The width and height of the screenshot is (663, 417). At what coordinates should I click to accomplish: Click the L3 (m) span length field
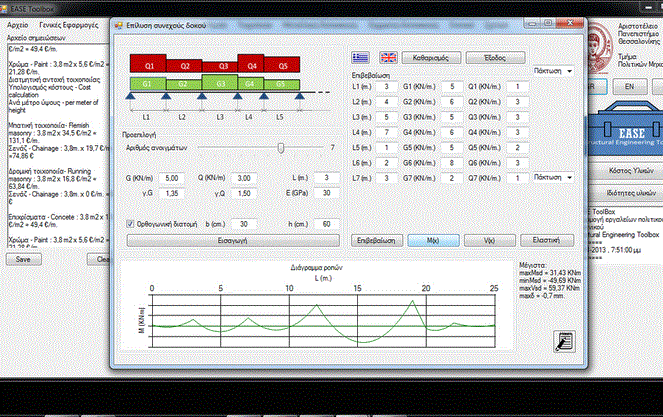(x=386, y=117)
